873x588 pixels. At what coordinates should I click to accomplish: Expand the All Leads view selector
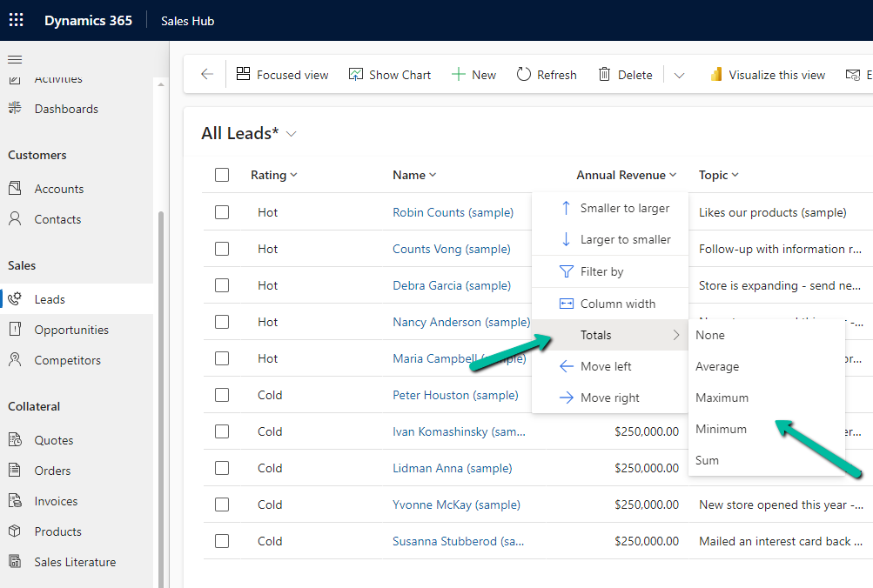(292, 134)
